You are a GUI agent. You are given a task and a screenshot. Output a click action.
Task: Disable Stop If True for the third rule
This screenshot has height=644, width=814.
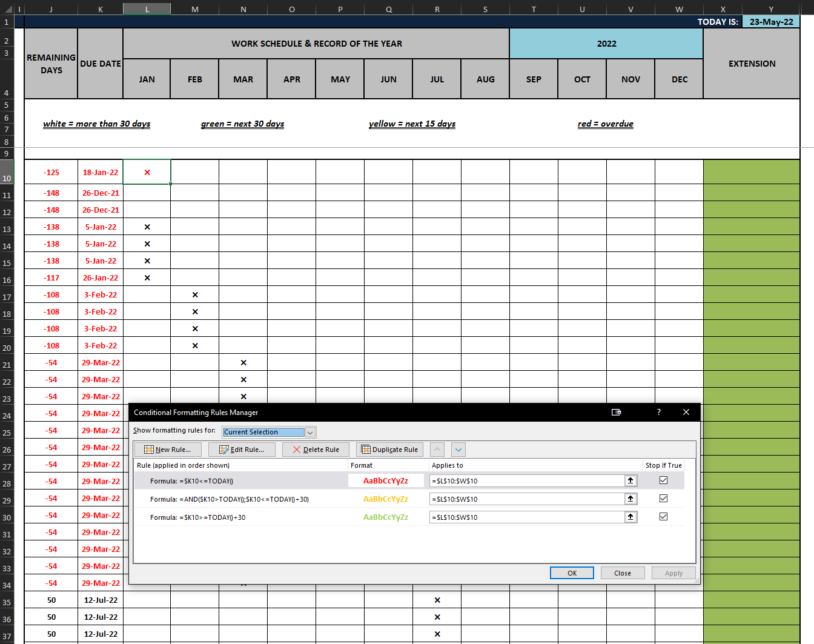click(x=663, y=516)
